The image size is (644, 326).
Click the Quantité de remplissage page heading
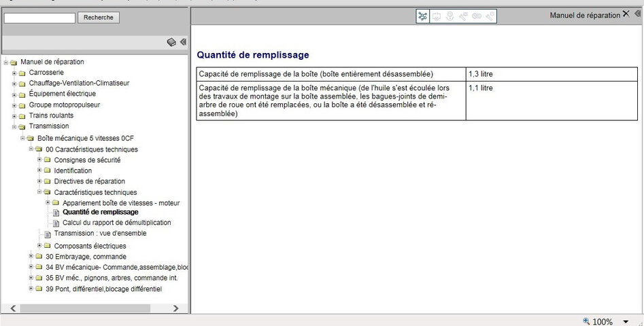(253, 55)
